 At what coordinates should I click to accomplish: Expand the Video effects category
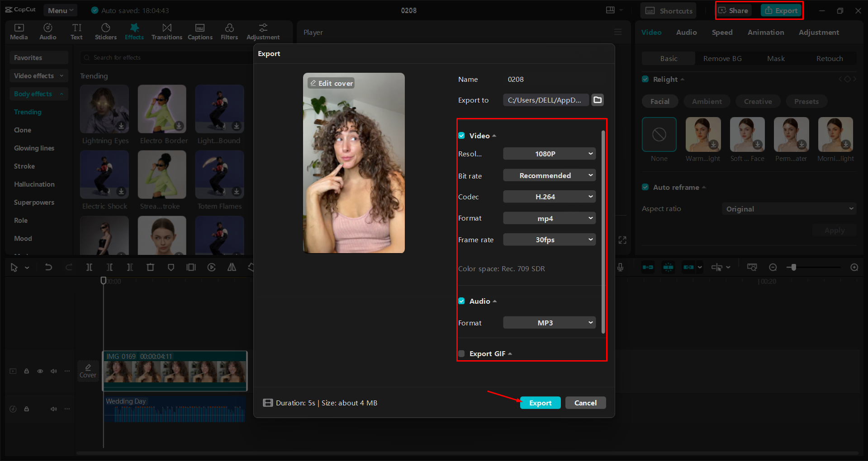38,76
